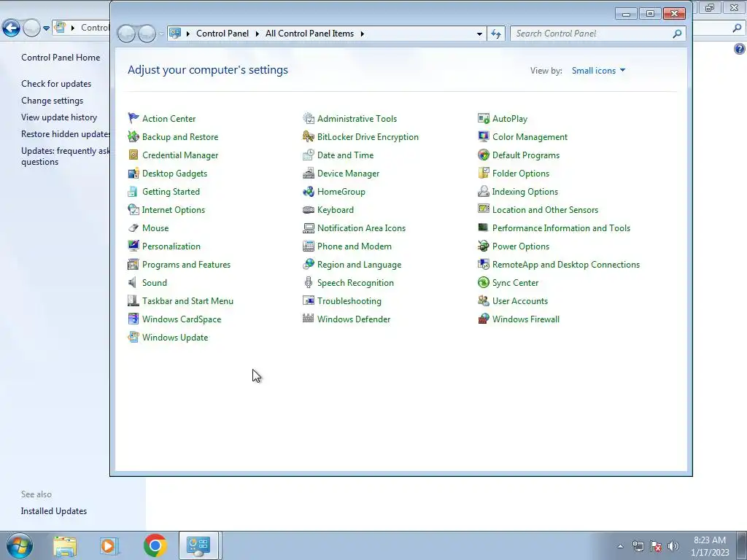Open the View by Small icons dropdown
This screenshot has width=747, height=560.
(x=598, y=71)
